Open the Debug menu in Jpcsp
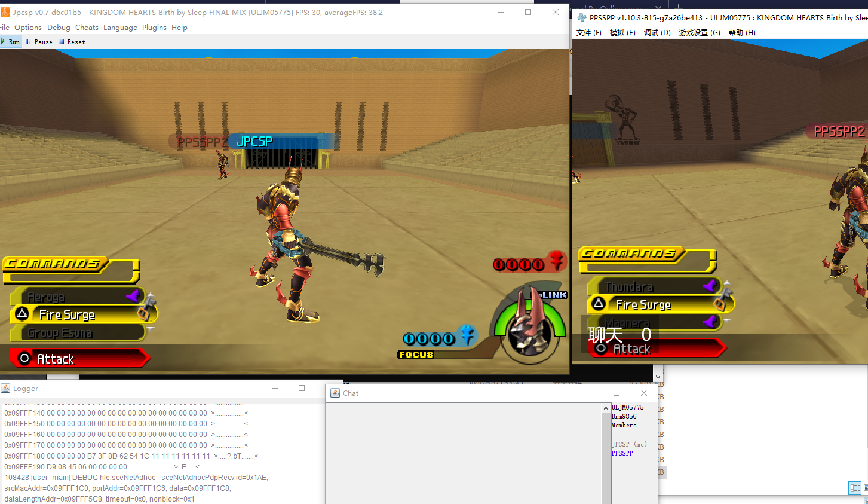Screen dimensions: 868x504 click(x=59, y=28)
